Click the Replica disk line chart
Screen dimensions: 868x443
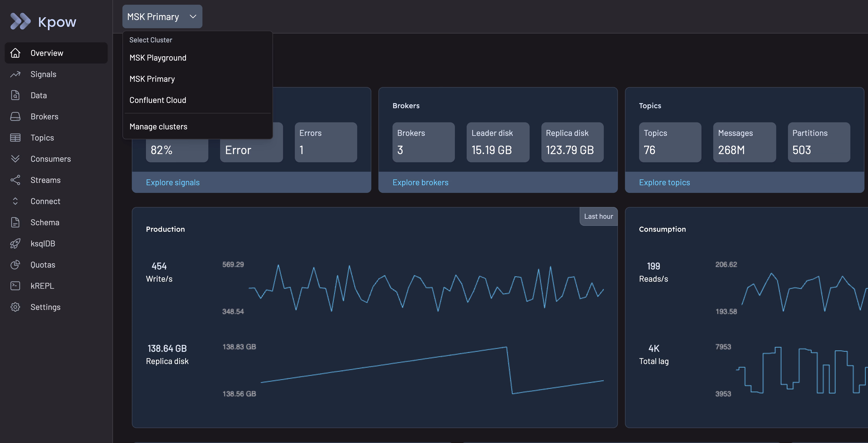point(432,370)
